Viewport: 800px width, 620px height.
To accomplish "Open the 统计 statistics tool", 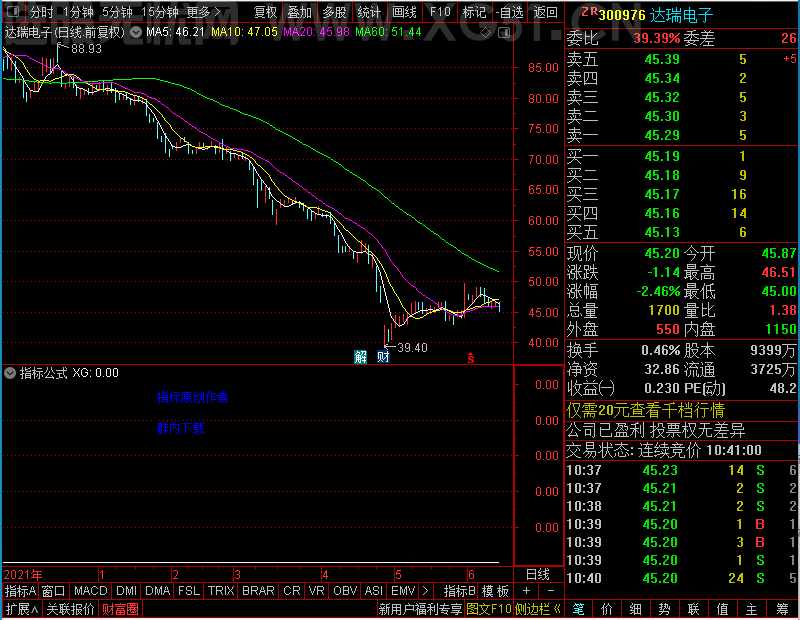I will point(369,12).
